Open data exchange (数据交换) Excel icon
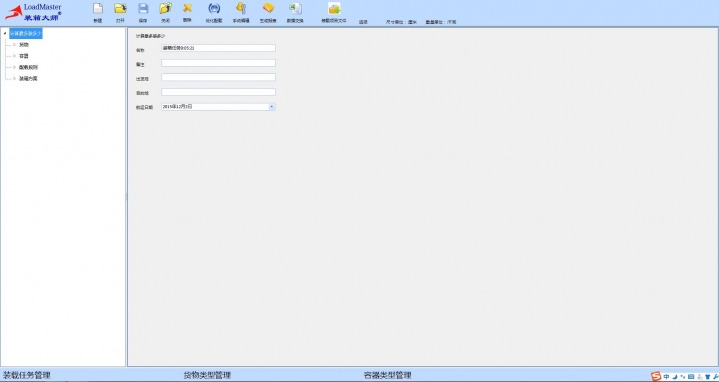This screenshot has width=719, height=382. (295, 8)
